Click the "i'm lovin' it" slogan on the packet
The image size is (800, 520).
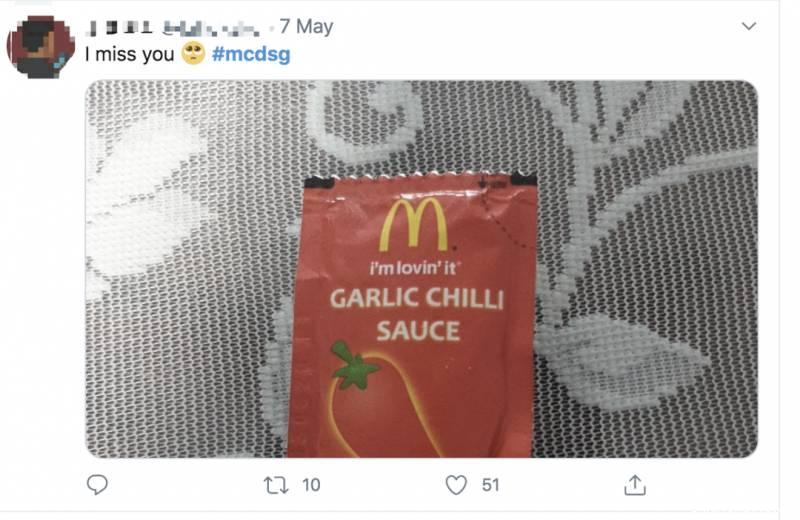click(x=414, y=268)
